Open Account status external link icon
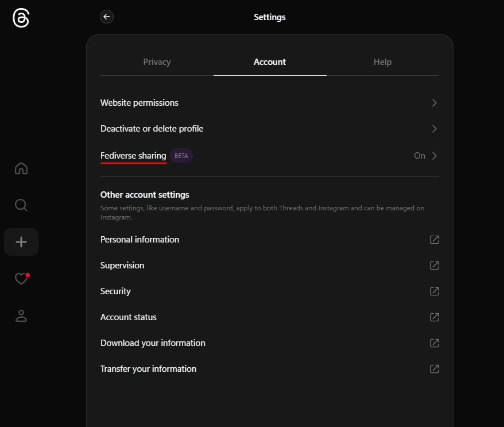This screenshot has height=427, width=504. (x=435, y=317)
